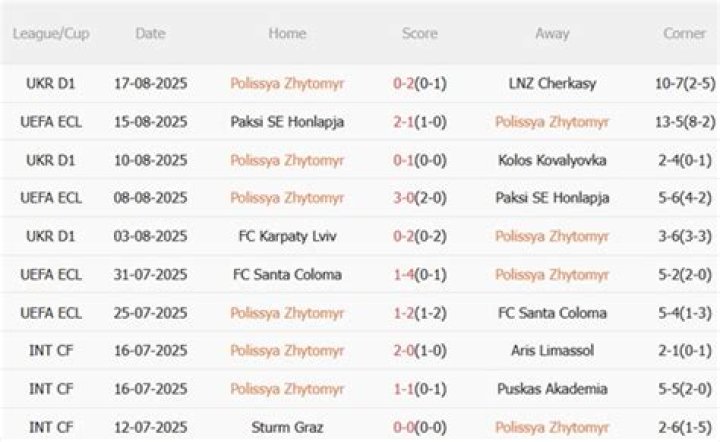Select the 17-08-2025 date cell
This screenshot has width=720, height=442.
click(150, 84)
